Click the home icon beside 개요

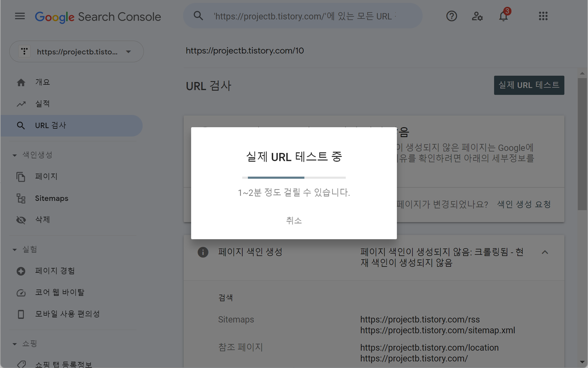coord(21,82)
